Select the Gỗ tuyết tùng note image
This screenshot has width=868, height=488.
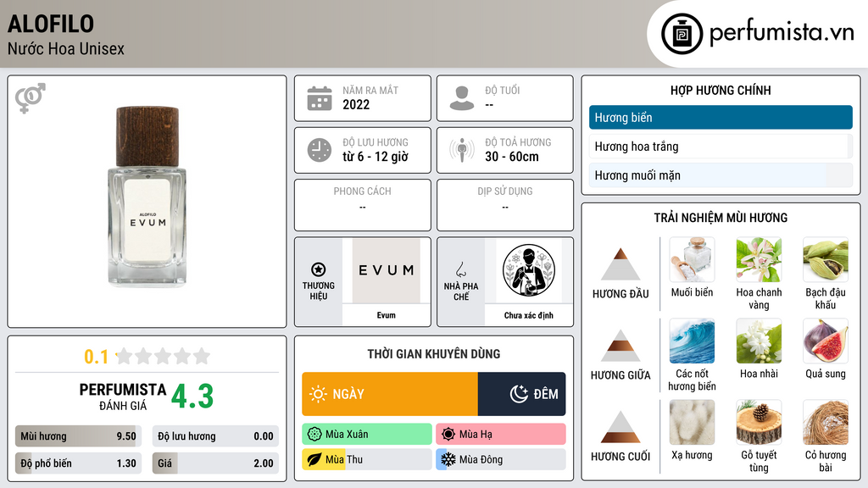tap(759, 422)
